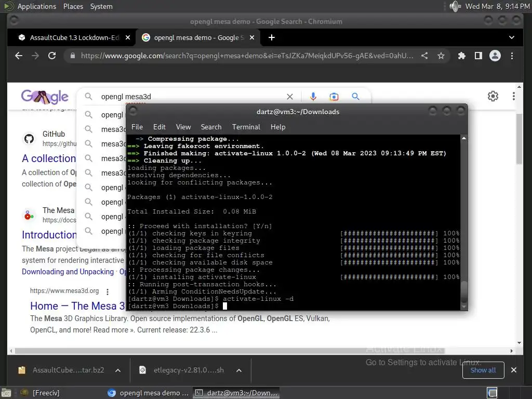Open the 'Introduction' Mesa docs result
Screen dimensions: 532x399
(x=49, y=235)
